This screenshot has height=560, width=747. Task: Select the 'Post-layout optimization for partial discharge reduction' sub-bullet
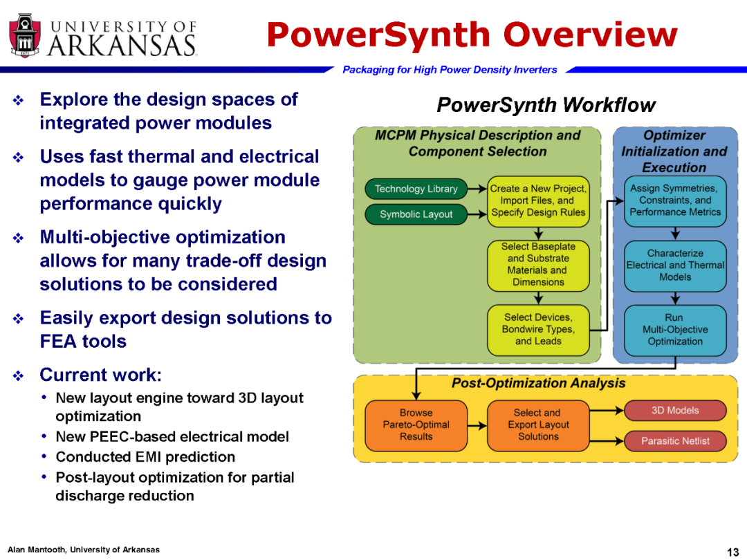(x=175, y=486)
